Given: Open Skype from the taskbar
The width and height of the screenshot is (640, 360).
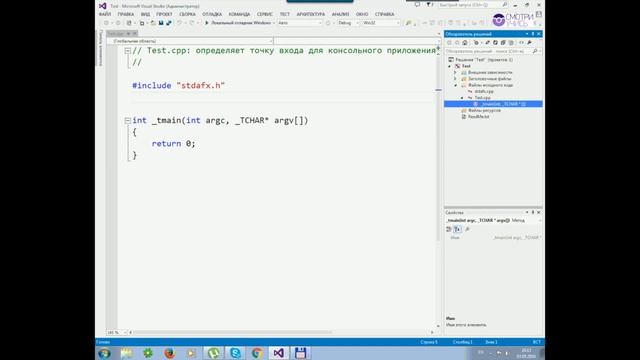Looking at the screenshot, I should [x=235, y=353].
